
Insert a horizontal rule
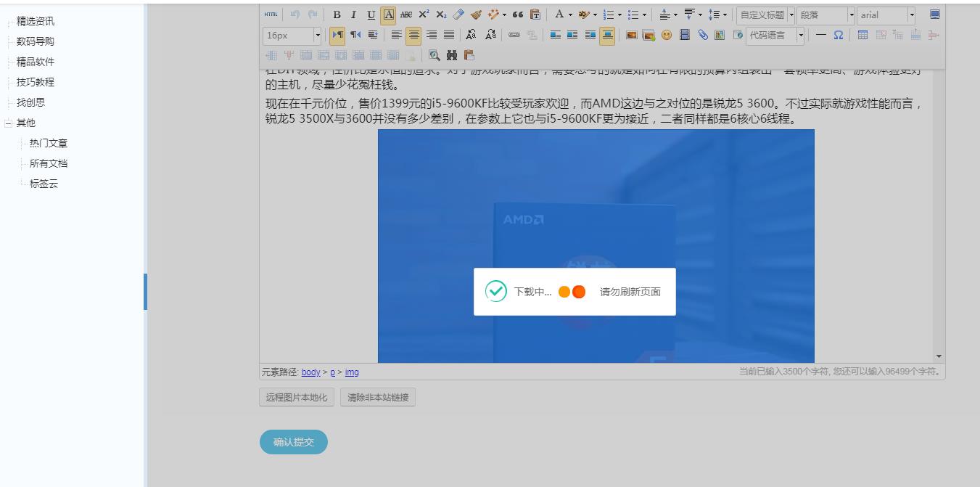point(821,35)
